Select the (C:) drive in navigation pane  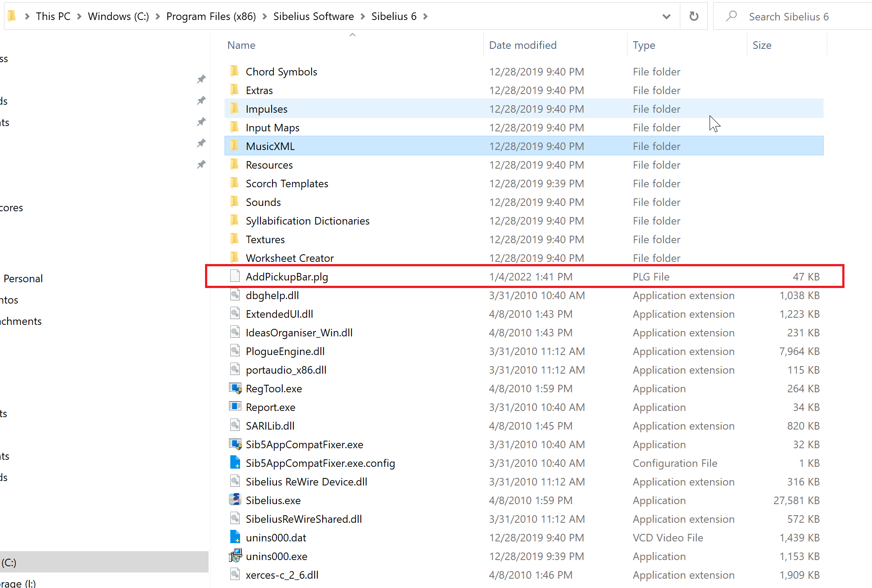point(104,562)
